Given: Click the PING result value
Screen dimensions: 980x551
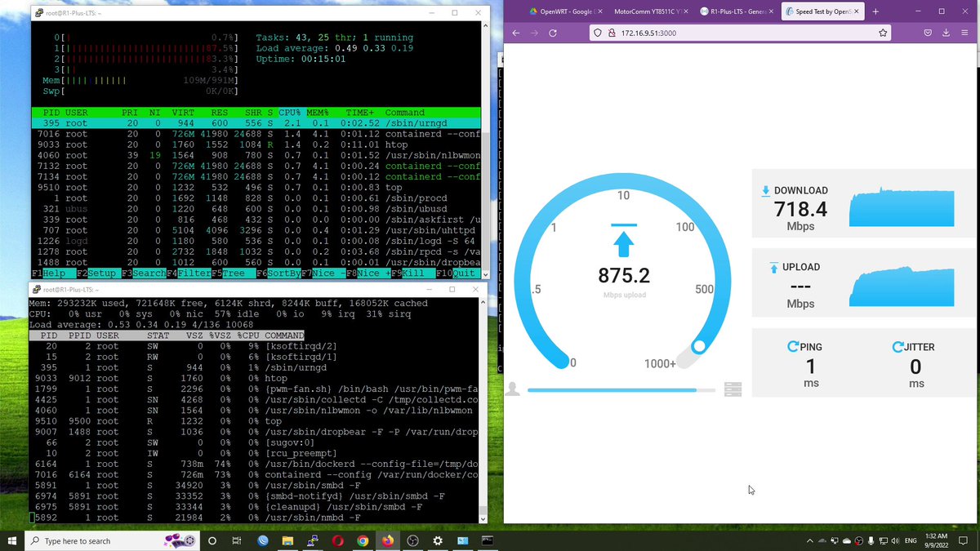Looking at the screenshot, I should [x=810, y=367].
